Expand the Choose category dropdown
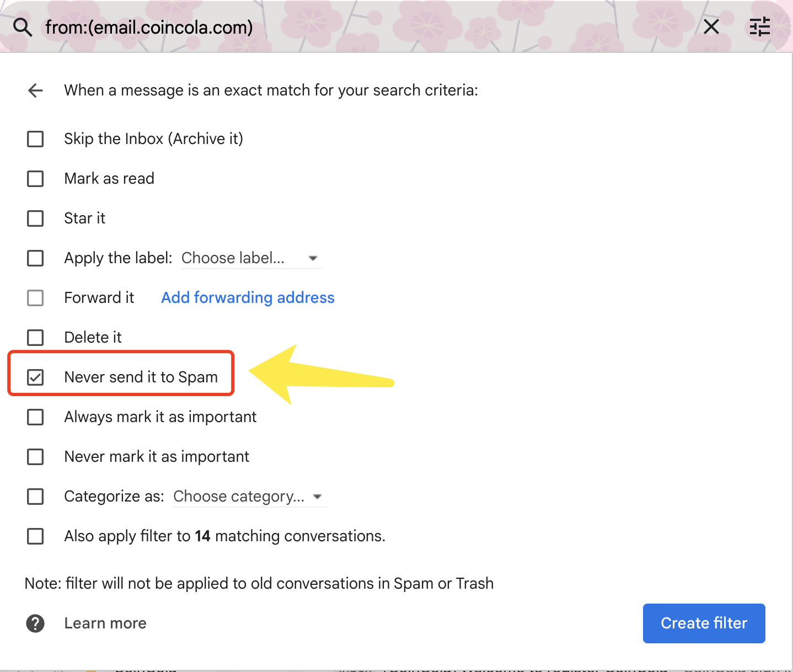The width and height of the screenshot is (793, 672). (249, 497)
